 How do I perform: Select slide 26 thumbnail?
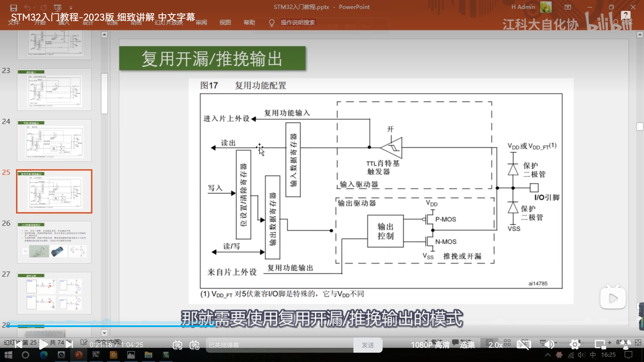point(54,242)
